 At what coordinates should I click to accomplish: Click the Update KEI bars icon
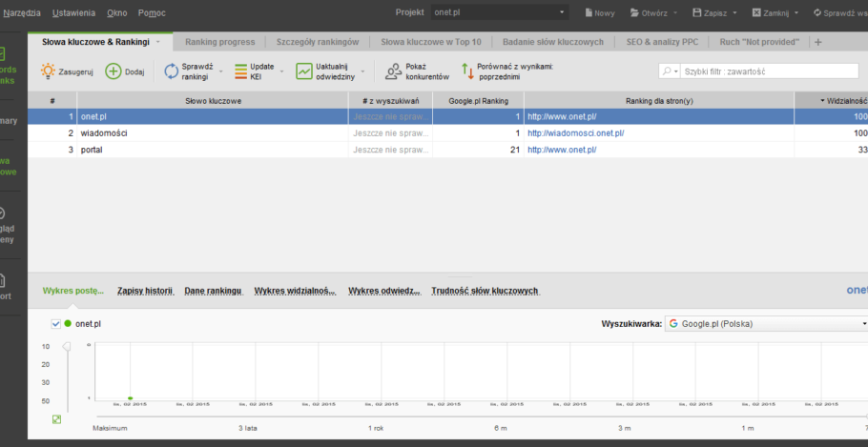point(240,71)
